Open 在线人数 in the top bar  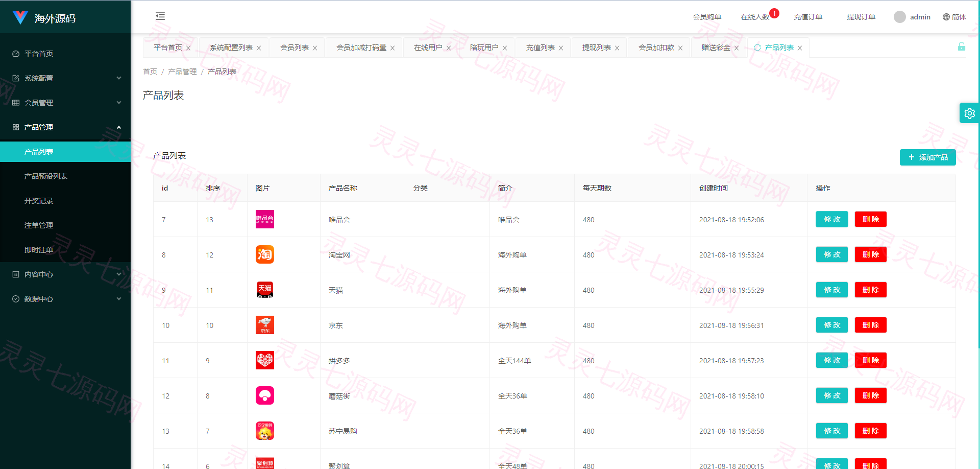pyautogui.click(x=755, y=17)
